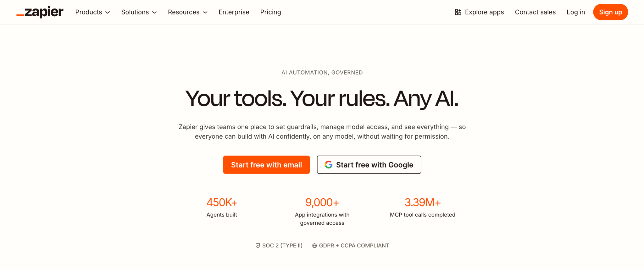Click the Google icon on the sign-up button
The image size is (644, 270).
tap(328, 164)
